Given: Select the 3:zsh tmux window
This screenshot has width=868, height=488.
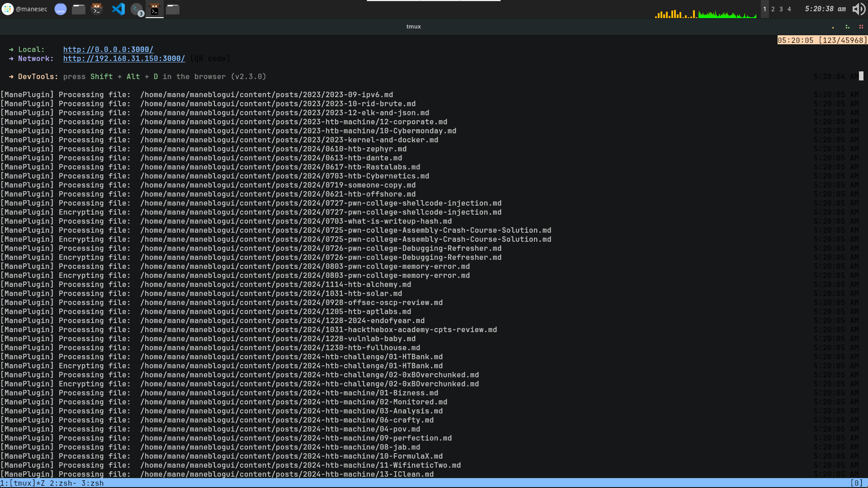Looking at the screenshot, I should (x=92, y=483).
